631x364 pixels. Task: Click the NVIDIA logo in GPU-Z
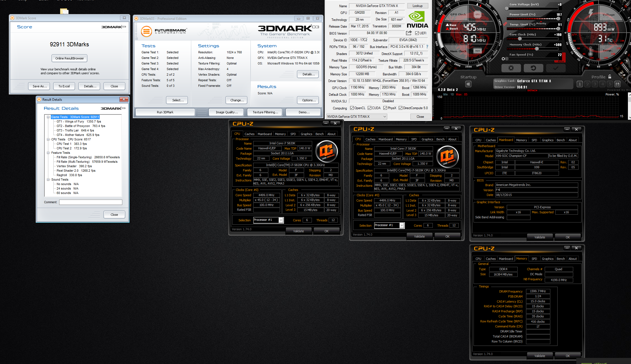coord(417,20)
